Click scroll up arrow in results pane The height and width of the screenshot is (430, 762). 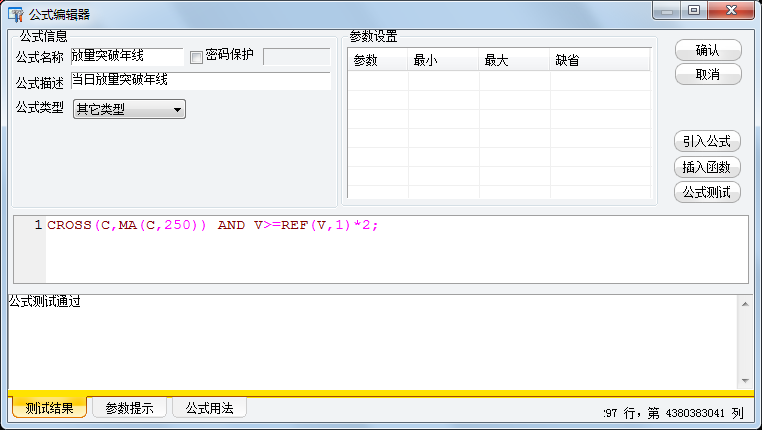(745, 304)
